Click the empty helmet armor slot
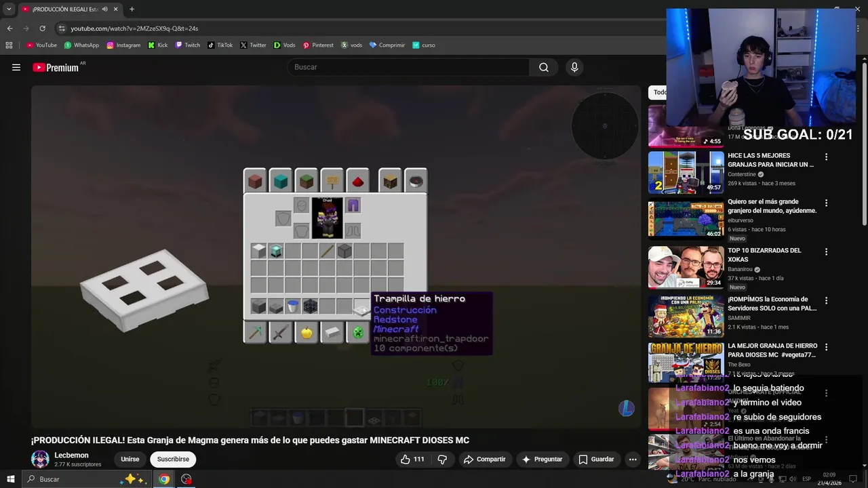This screenshot has height=488, width=868. click(x=301, y=205)
